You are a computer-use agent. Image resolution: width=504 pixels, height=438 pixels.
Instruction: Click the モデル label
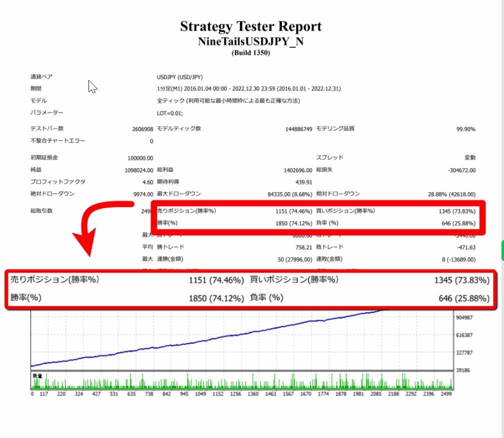(x=38, y=100)
